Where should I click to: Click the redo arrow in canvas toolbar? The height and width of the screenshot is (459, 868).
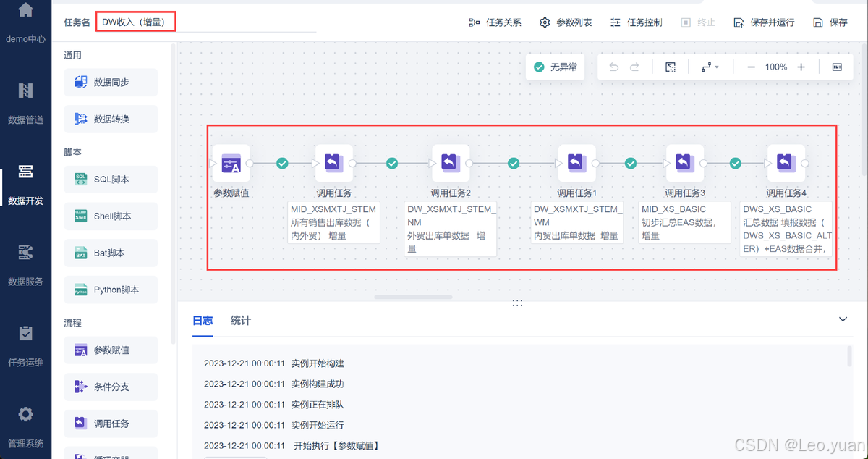point(634,67)
